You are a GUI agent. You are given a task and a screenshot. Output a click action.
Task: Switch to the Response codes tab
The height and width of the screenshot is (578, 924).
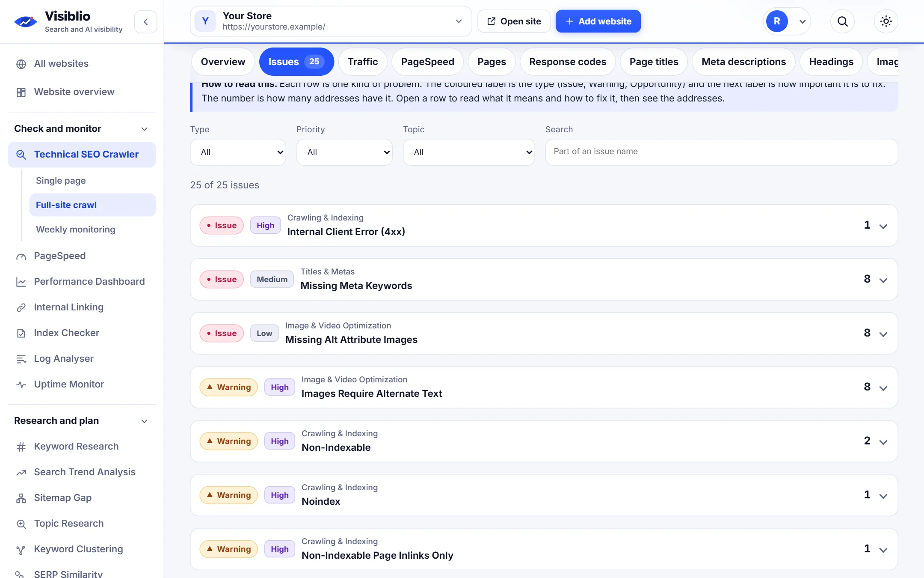tap(568, 62)
